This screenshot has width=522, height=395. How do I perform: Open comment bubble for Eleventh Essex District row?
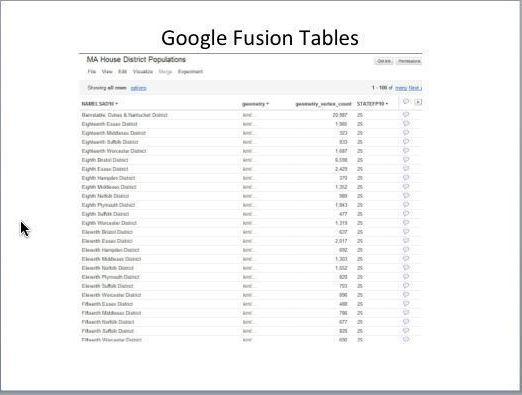406,241
